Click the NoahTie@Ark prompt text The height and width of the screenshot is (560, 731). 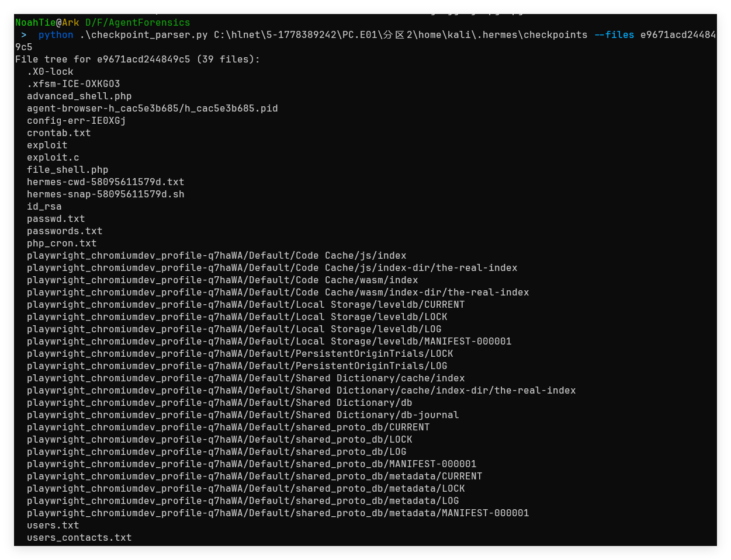pyautogui.click(x=47, y=23)
